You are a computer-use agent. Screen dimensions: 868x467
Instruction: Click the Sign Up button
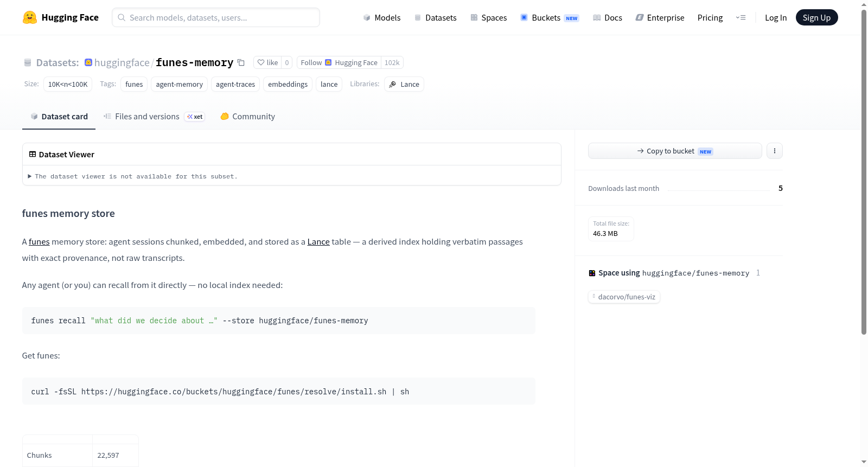[x=817, y=17]
